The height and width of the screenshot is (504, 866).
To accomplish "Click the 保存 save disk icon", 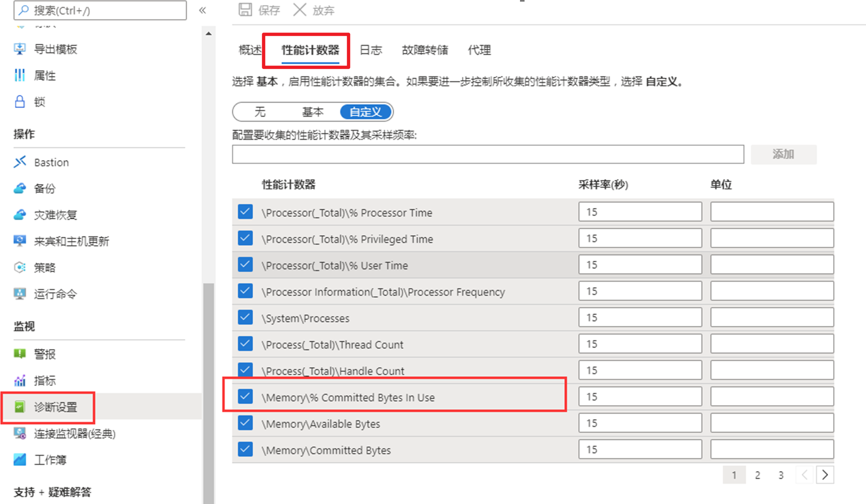I will [x=245, y=9].
